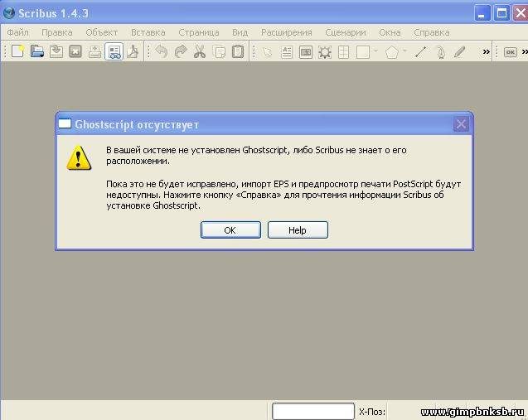
Task: Select the Insert Polygon tool
Action: tap(391, 52)
